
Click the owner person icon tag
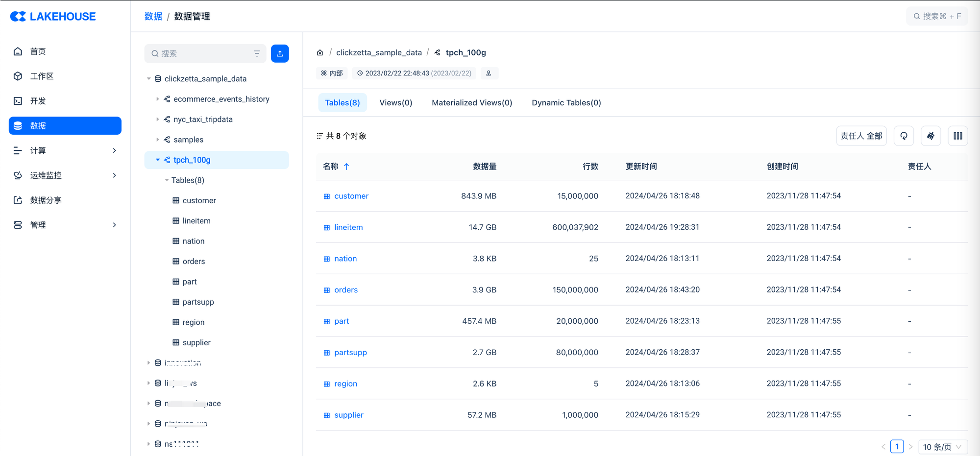pyautogui.click(x=489, y=73)
